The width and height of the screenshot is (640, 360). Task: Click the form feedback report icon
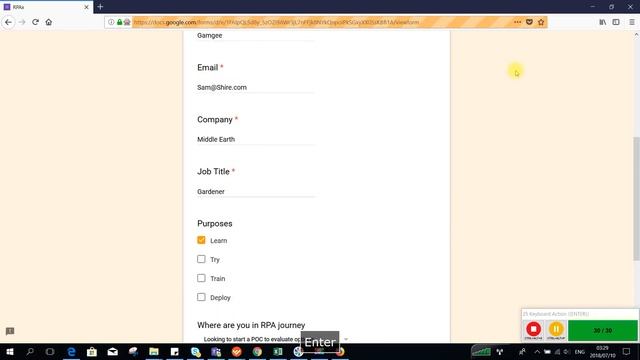tap(10, 331)
